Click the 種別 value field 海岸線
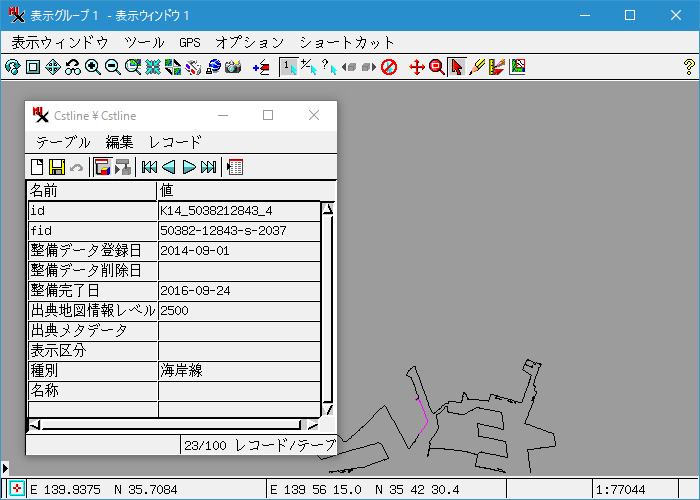 click(238, 370)
